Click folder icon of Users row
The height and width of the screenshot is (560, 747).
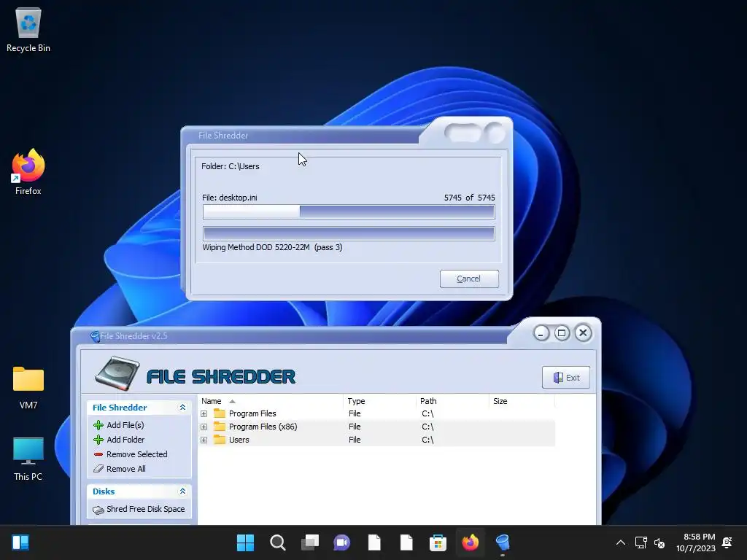pos(219,439)
